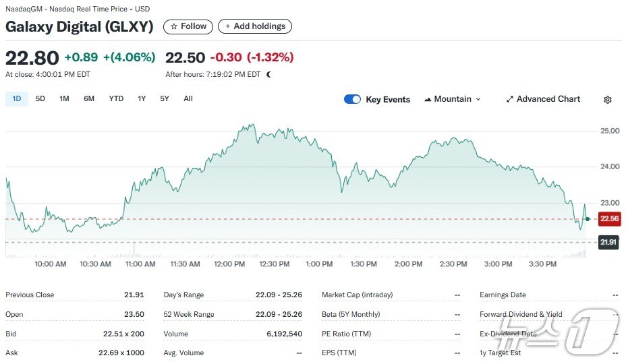Click the Mountain chart type icon
628x364 pixels.
[428, 100]
